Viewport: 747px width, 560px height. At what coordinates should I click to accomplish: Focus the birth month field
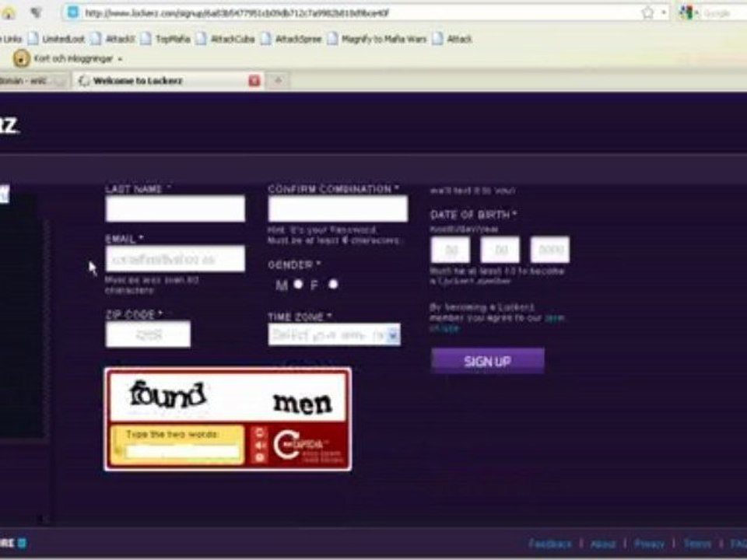[x=451, y=250]
